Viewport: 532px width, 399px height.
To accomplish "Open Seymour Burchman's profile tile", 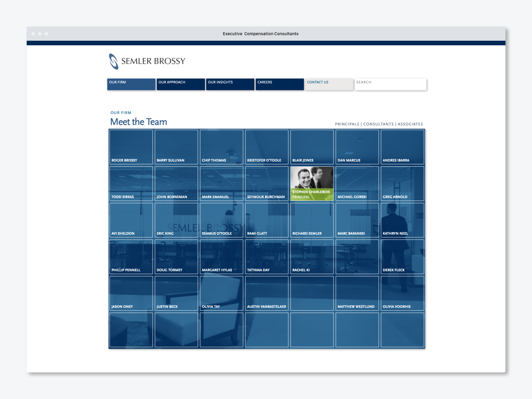I will click(267, 184).
